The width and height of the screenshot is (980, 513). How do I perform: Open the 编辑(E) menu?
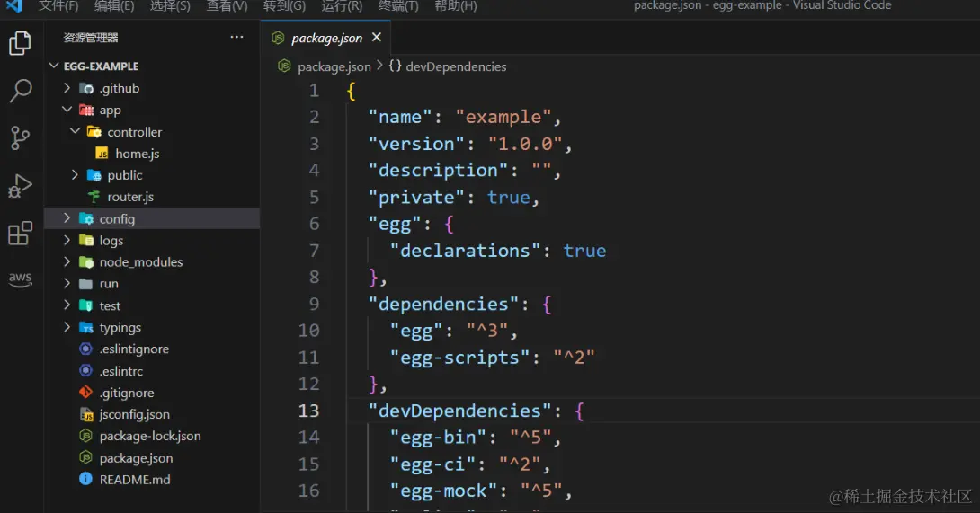pyautogui.click(x=114, y=6)
